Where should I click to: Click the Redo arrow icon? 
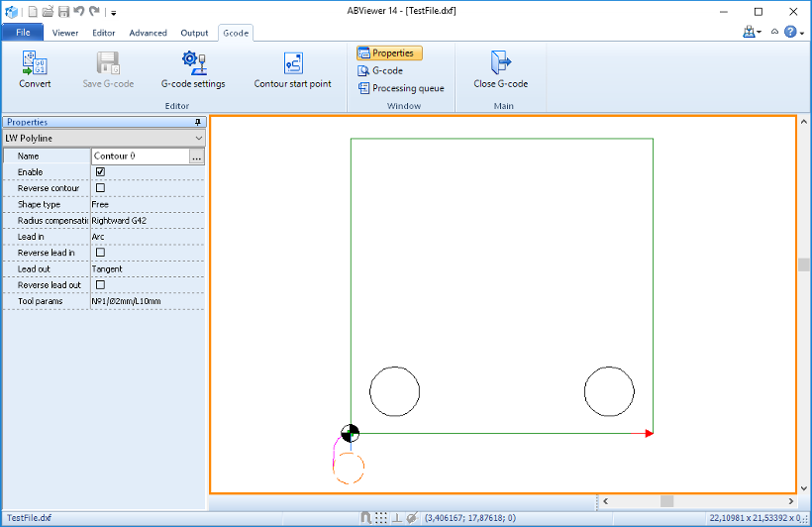pos(94,12)
